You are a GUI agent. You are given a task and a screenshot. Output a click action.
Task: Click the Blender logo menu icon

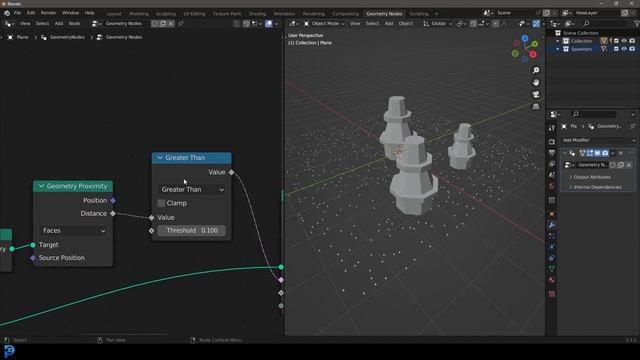tap(7, 13)
